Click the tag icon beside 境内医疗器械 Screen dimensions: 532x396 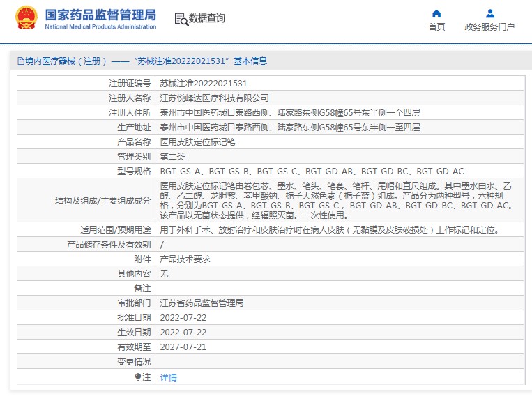[20, 61]
